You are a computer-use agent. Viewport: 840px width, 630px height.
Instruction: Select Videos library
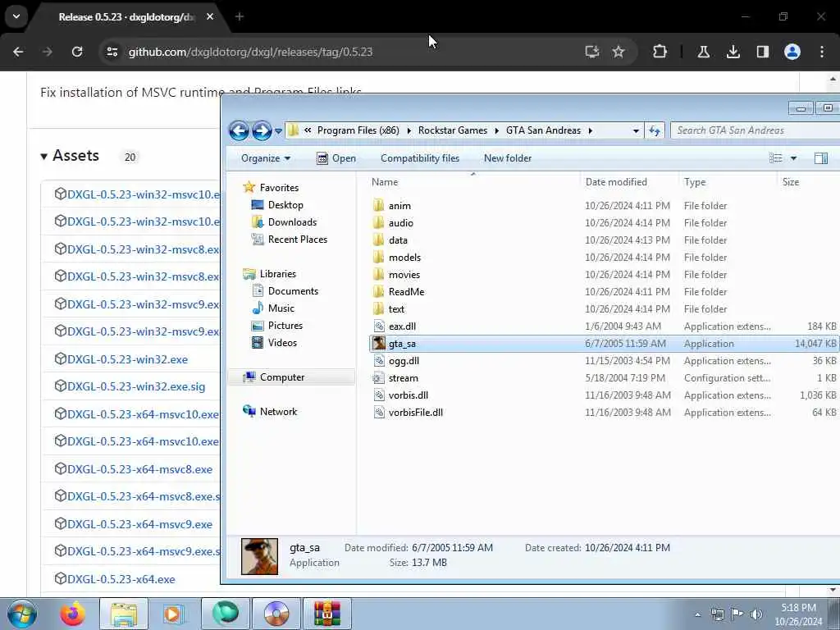pos(282,342)
